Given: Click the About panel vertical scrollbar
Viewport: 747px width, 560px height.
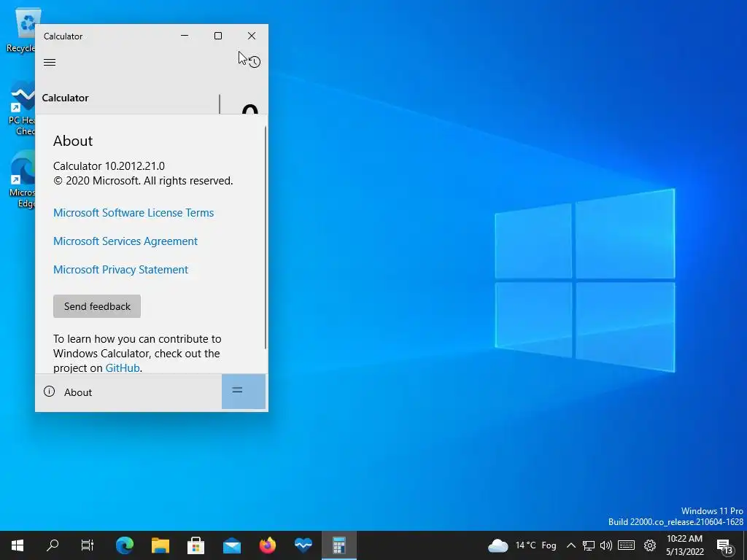Looking at the screenshot, I should tap(266, 238).
